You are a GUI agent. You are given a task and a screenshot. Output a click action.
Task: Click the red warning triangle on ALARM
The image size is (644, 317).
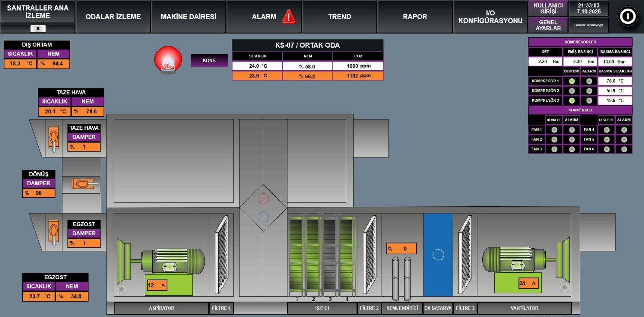pos(289,17)
